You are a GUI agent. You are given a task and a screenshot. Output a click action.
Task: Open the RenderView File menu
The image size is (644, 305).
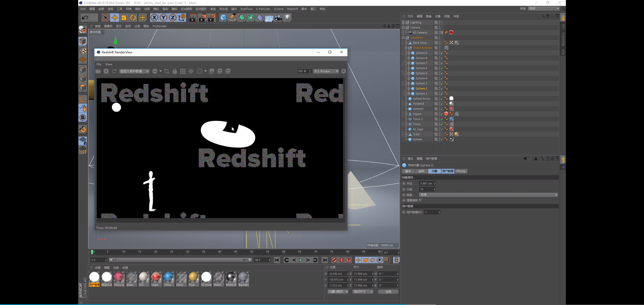coord(99,64)
